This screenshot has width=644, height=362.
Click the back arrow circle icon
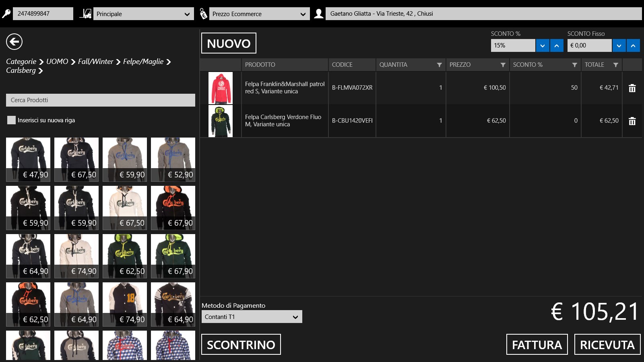coord(14,41)
